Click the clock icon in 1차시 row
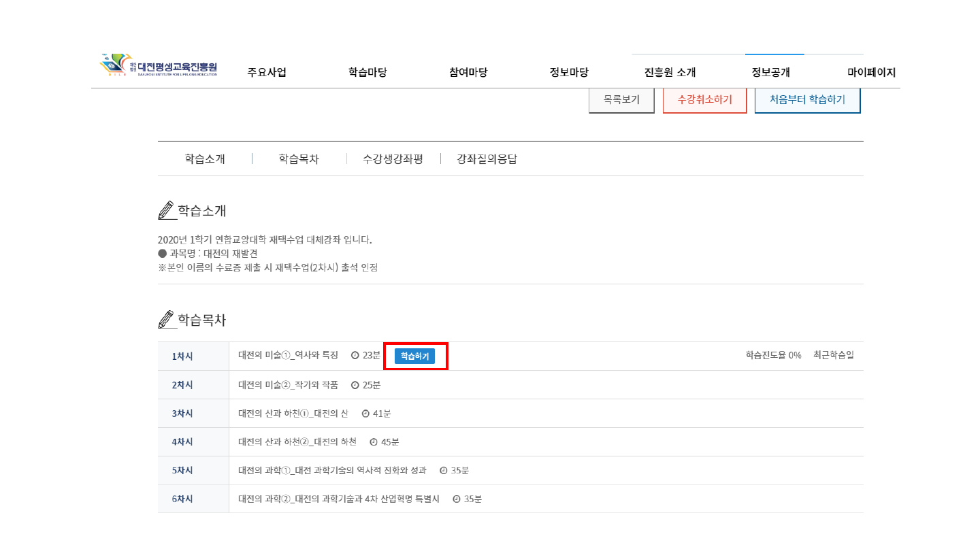The width and height of the screenshot is (980, 551). click(355, 355)
